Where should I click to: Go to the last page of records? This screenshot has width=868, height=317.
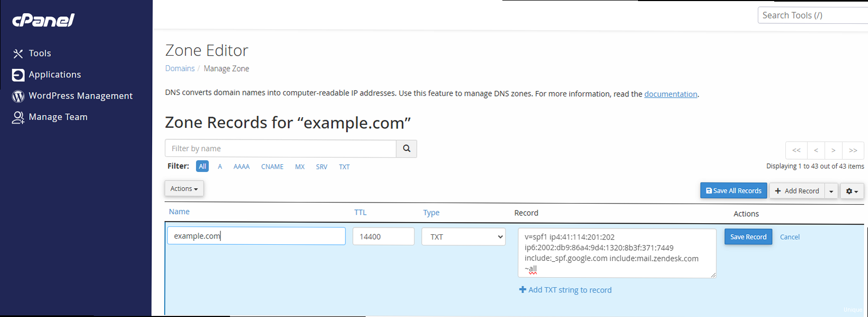point(853,151)
